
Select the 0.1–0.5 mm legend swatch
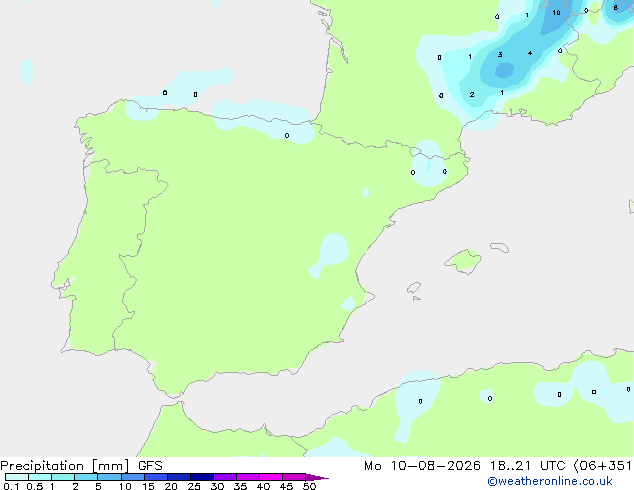17,477
